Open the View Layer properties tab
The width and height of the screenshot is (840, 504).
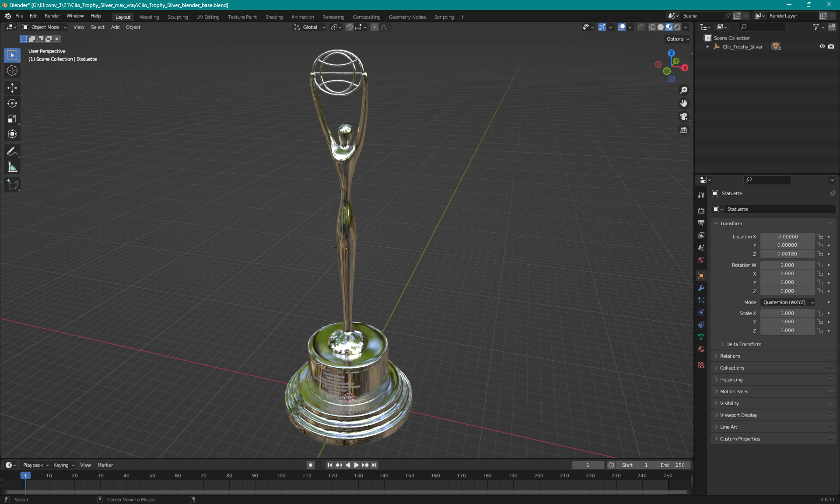pyautogui.click(x=701, y=235)
